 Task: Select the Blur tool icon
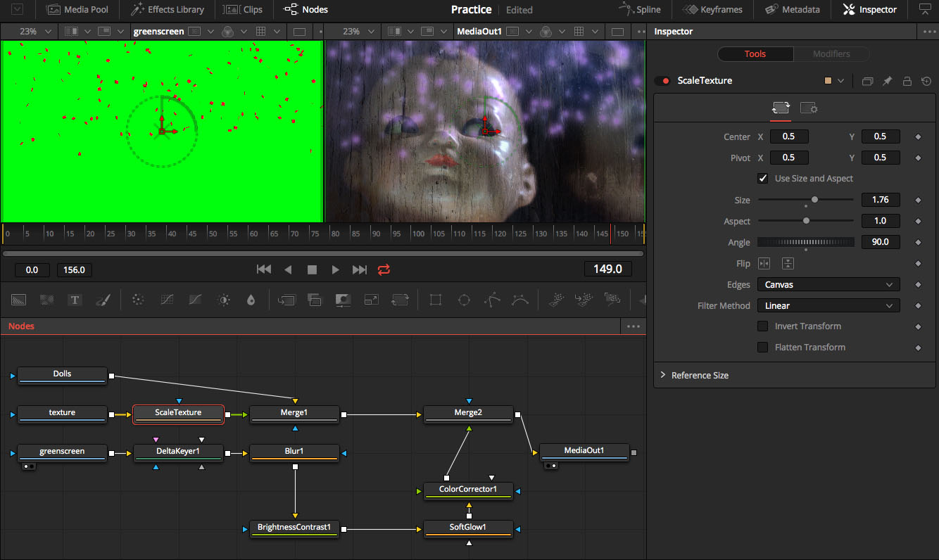(251, 299)
